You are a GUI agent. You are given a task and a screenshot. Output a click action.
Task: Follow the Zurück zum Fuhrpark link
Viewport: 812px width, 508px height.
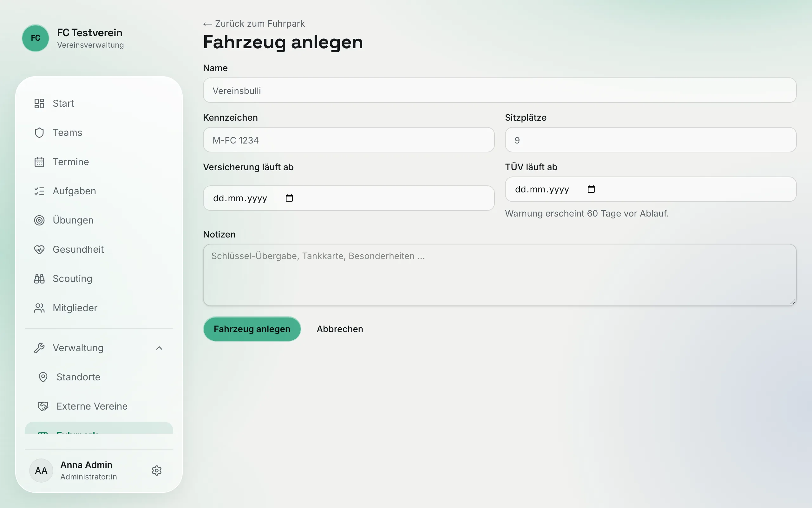254,23
